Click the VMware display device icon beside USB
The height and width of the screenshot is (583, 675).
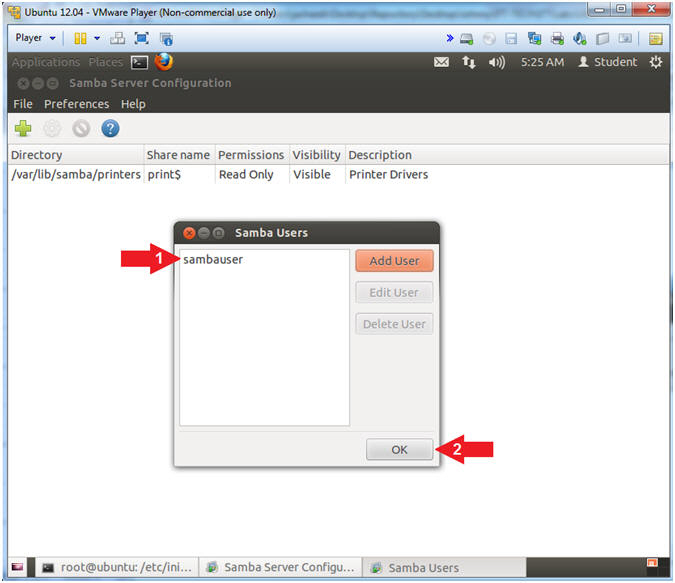tap(625, 39)
